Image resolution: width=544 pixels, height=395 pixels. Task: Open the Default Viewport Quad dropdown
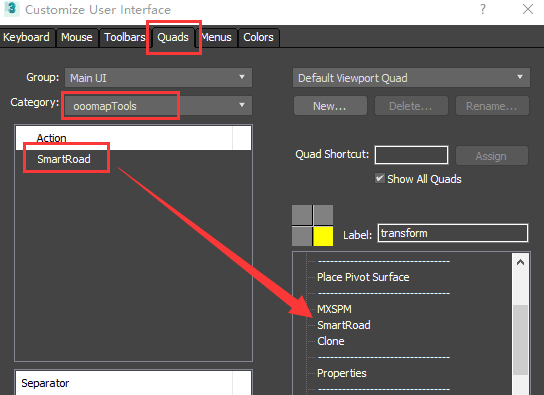tap(411, 78)
